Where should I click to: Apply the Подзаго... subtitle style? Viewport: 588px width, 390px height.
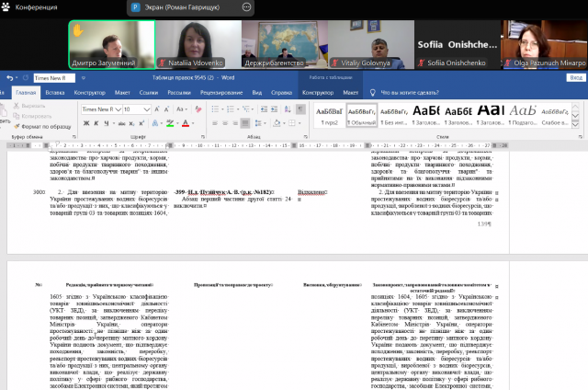[x=523, y=116]
